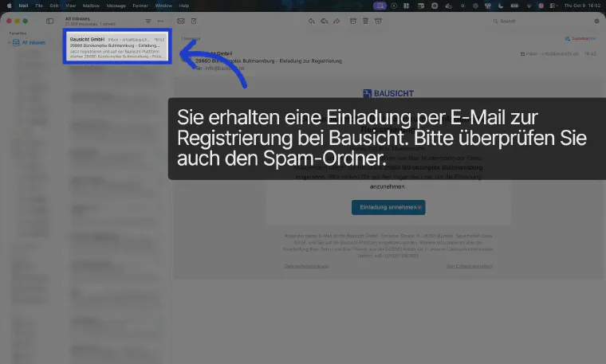606x364 pixels.
Task: Click the AirPods menu bar icon
Action: tap(488, 6)
